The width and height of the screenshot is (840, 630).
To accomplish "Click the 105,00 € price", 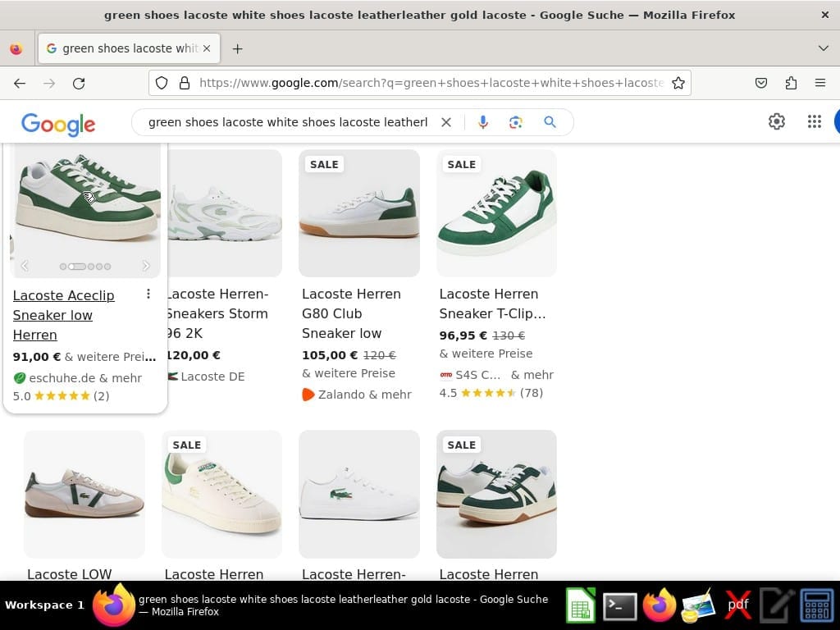I will click(330, 355).
